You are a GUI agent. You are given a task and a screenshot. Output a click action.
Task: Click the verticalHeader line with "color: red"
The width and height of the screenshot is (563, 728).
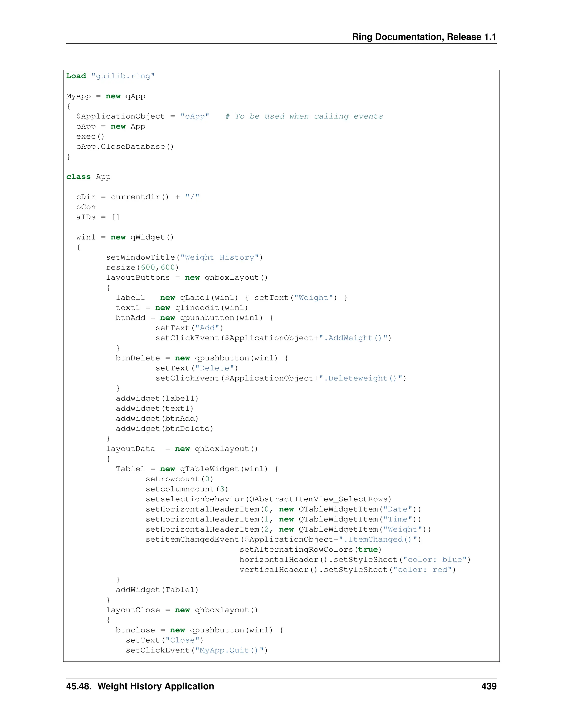[x=347, y=570]
